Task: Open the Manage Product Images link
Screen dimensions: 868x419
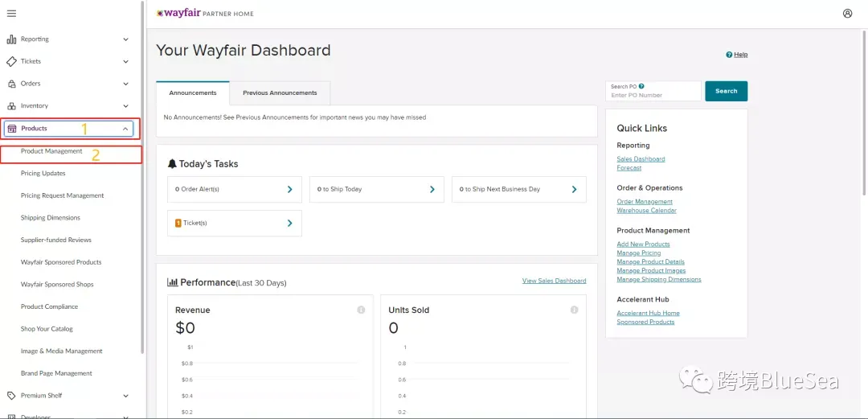Action: (x=651, y=271)
